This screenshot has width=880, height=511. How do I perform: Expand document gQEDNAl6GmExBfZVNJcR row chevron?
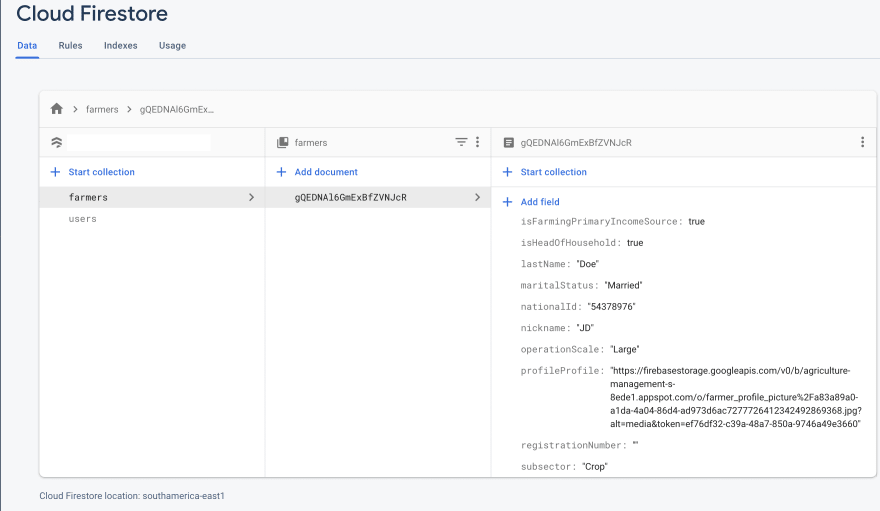coord(478,197)
